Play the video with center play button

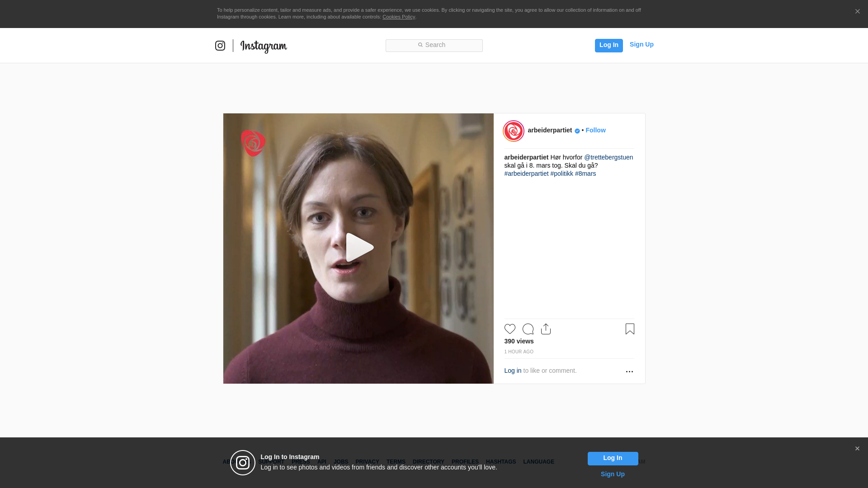tap(359, 248)
